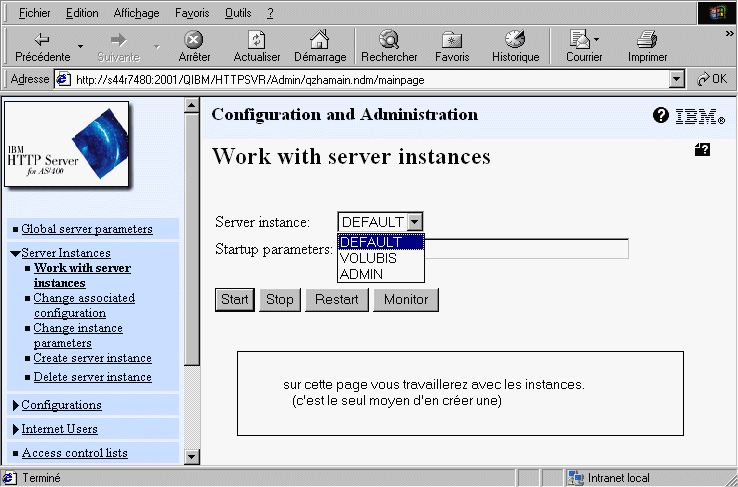Click the Start button

(235, 300)
